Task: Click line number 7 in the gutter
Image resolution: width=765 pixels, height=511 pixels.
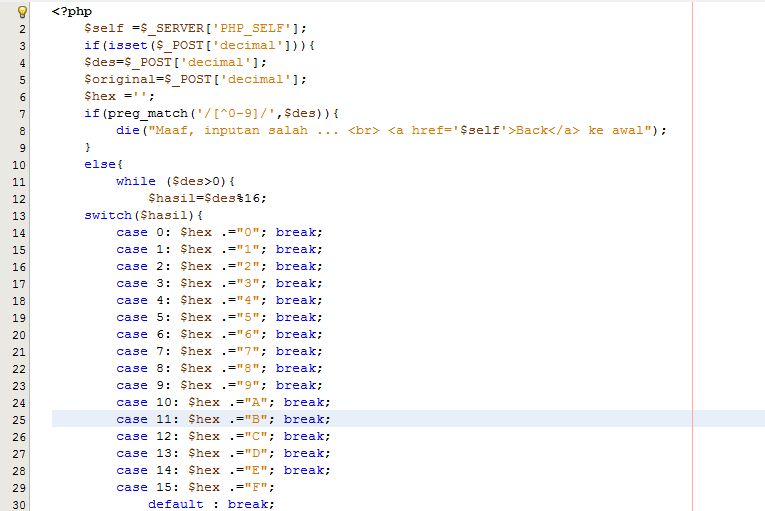Action: [x=22, y=114]
